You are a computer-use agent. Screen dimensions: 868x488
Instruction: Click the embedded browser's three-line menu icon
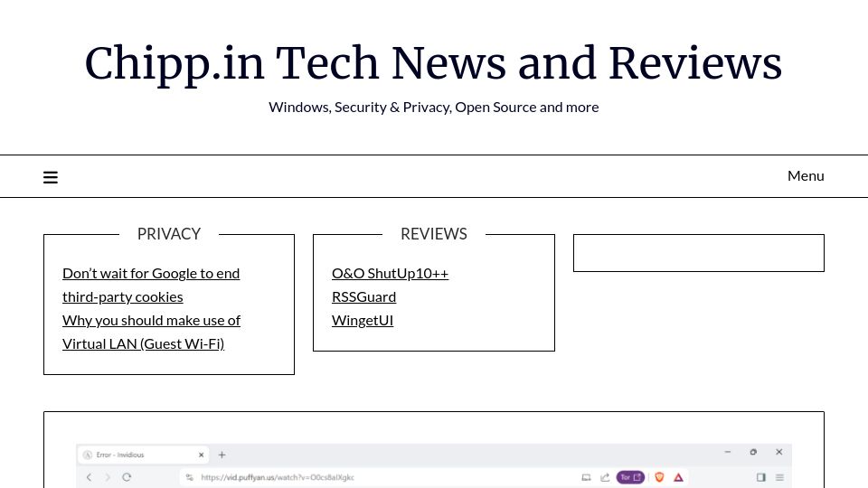pos(779,477)
